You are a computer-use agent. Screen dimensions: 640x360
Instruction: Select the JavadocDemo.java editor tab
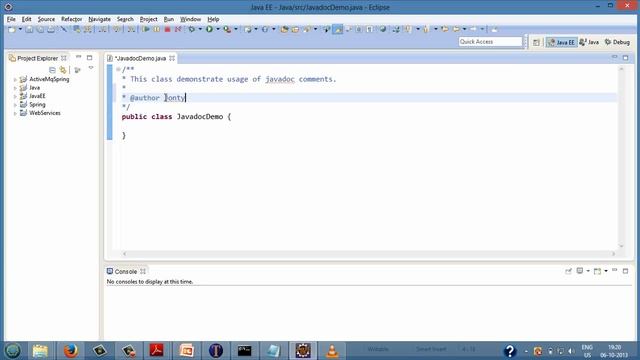point(140,58)
